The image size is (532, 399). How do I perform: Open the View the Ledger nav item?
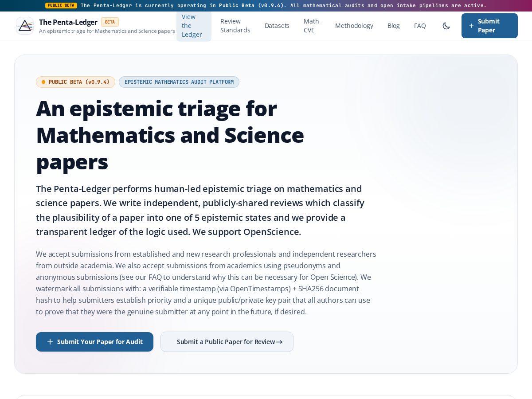[194, 26]
